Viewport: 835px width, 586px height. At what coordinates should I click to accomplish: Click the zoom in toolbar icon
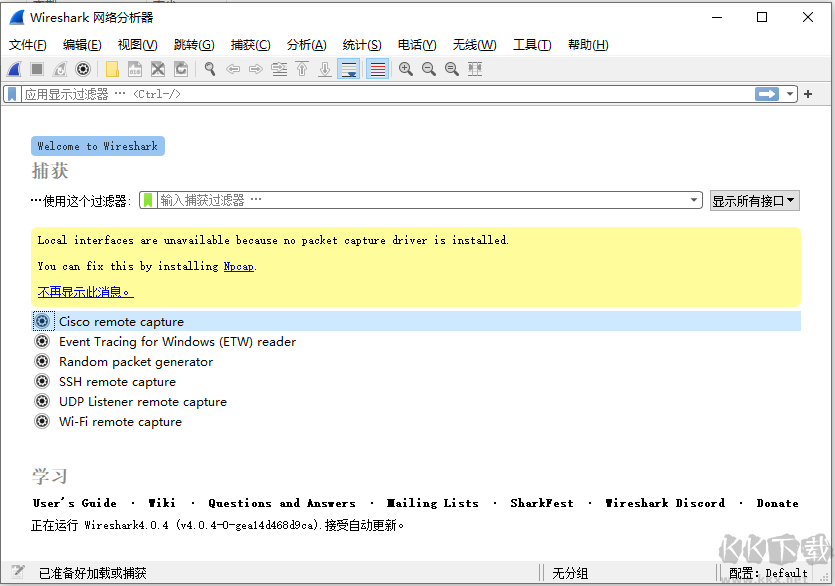405,68
